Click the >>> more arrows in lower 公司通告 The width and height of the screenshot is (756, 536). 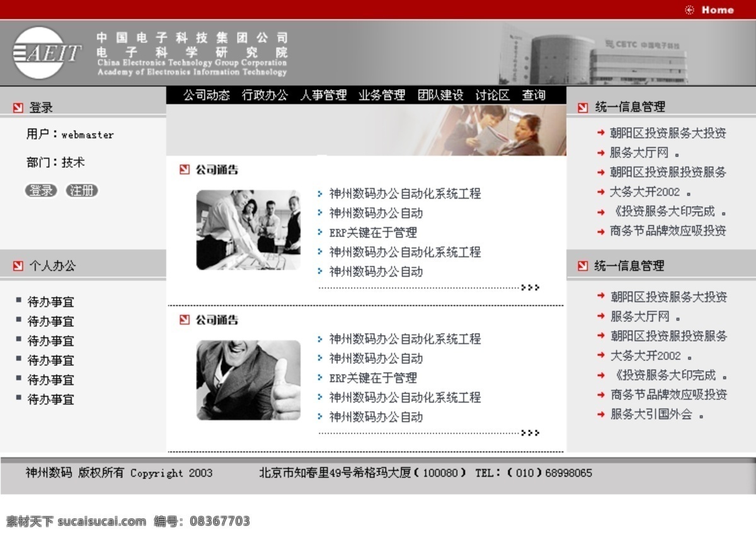click(530, 433)
